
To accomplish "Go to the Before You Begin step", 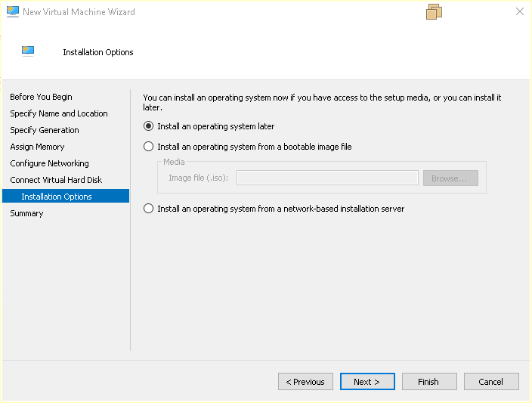I will [x=42, y=97].
